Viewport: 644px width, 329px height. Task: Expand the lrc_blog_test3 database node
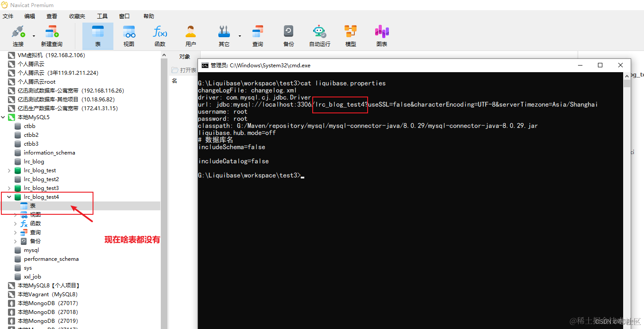point(10,188)
